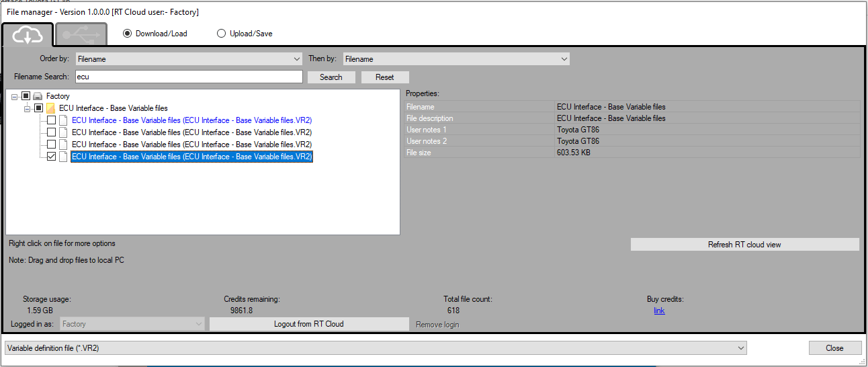The width and height of the screenshot is (868, 367).
Task: Select the Download/Load radio button
Action: coord(128,34)
